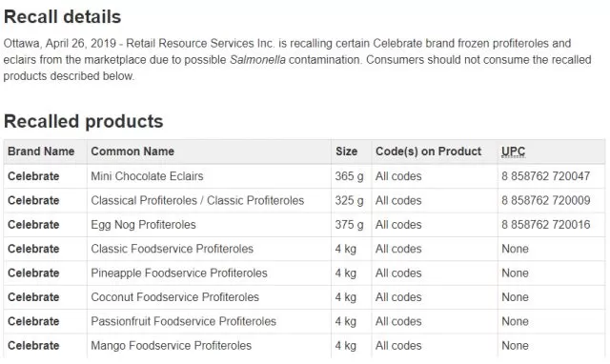
Task: Click the Recalled products heading
Action: tap(83, 121)
